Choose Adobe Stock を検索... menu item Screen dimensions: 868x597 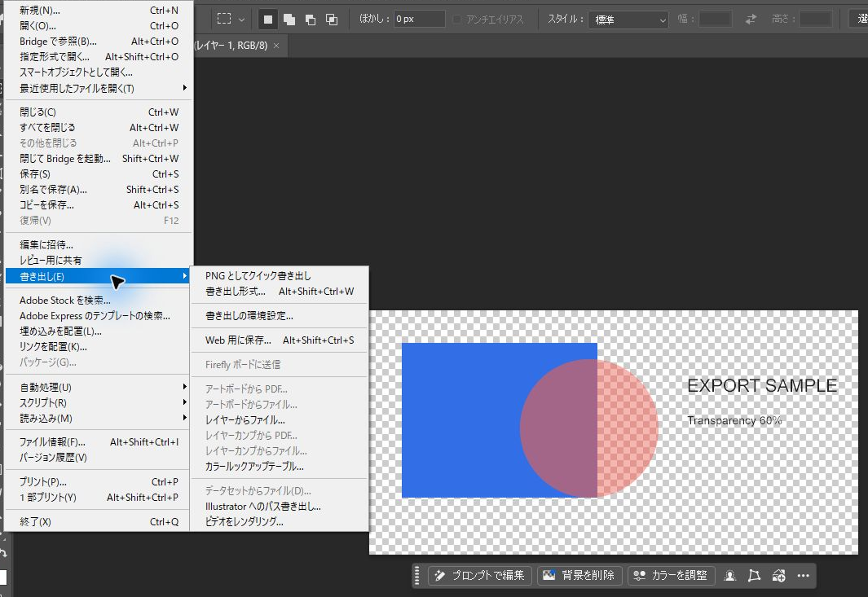tap(99, 300)
